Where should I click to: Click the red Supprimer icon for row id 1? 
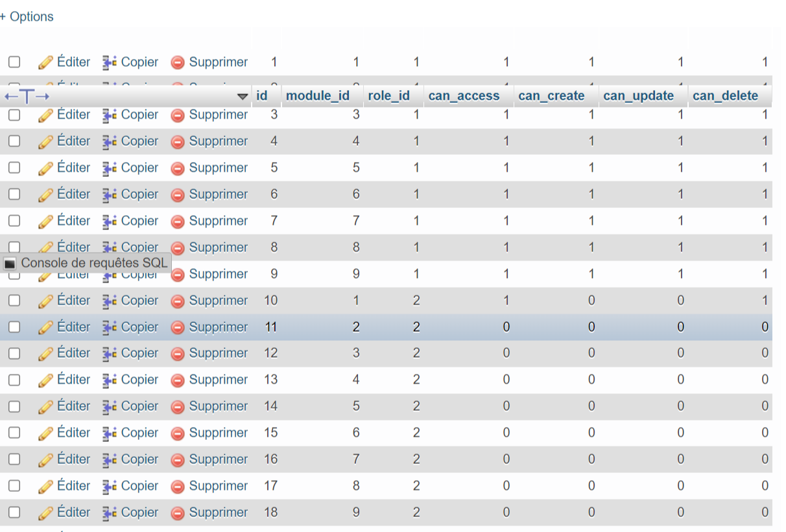pyautogui.click(x=178, y=62)
